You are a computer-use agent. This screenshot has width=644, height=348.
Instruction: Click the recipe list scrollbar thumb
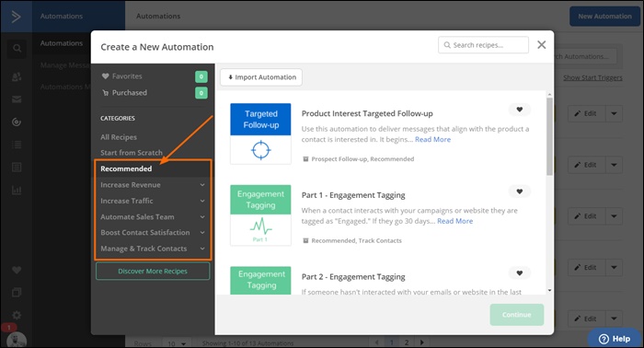point(549,136)
